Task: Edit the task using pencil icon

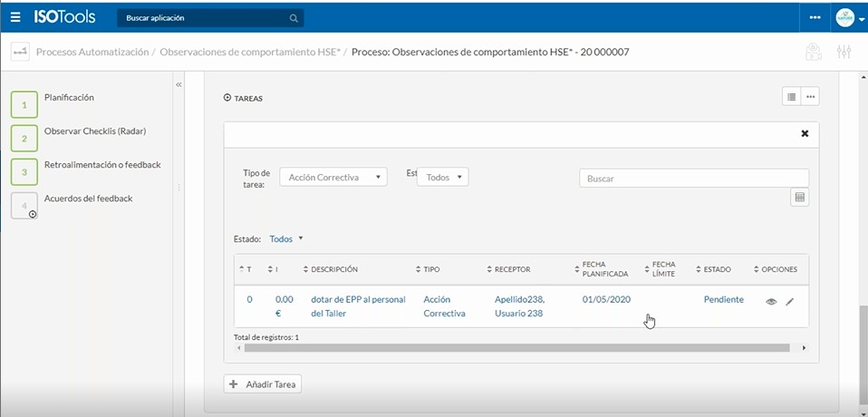Action: 789,301
